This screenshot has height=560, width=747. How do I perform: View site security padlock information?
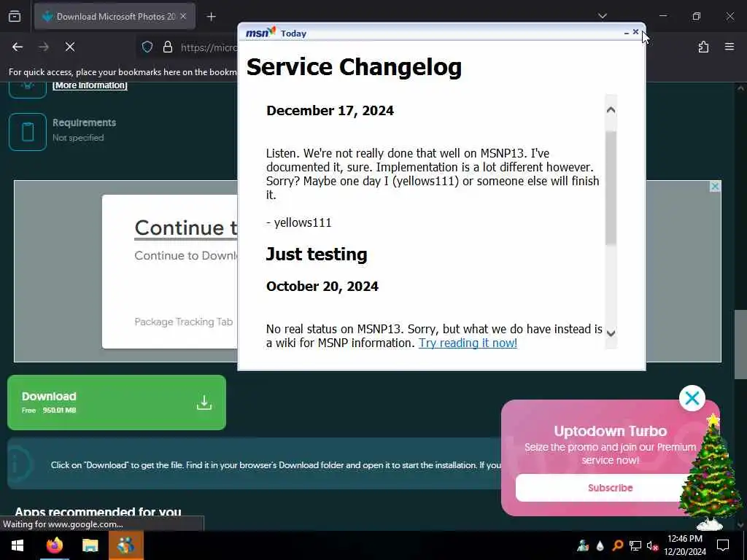point(167,47)
